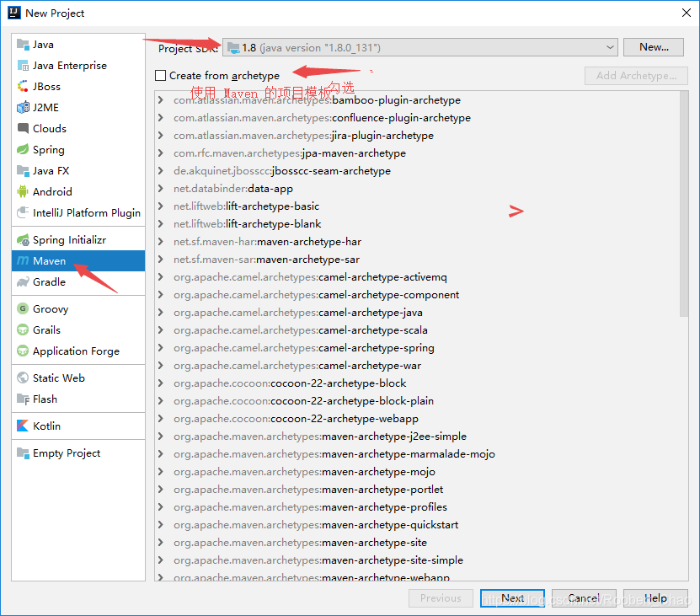Select Gradle project type

tap(78, 281)
